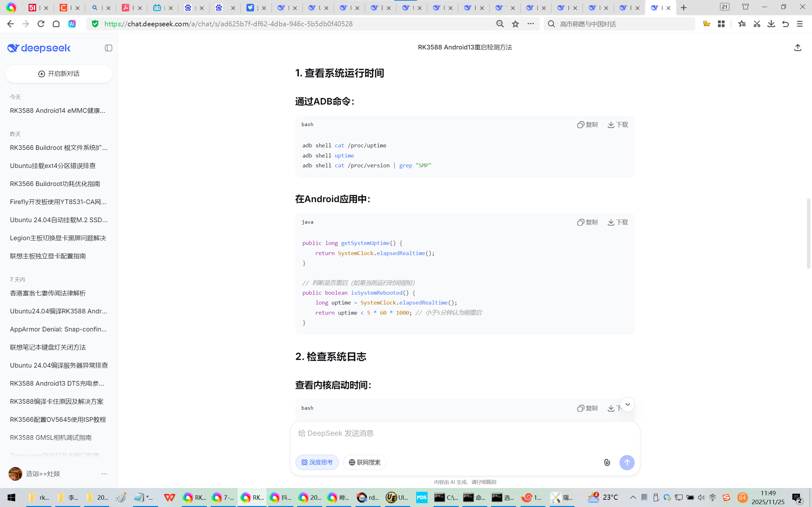Open browser downloads icon in toolbar
Image resolution: width=812 pixels, height=507 pixels.
[771, 24]
